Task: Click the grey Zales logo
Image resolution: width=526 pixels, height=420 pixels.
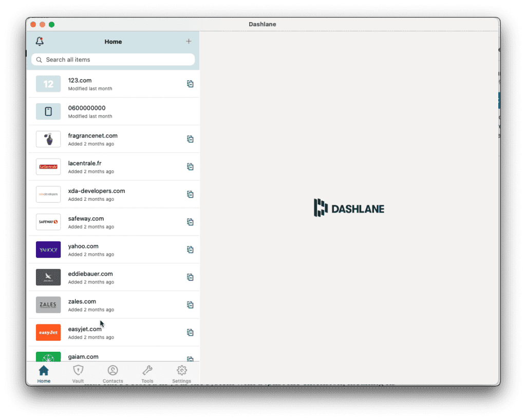Action: click(x=48, y=305)
